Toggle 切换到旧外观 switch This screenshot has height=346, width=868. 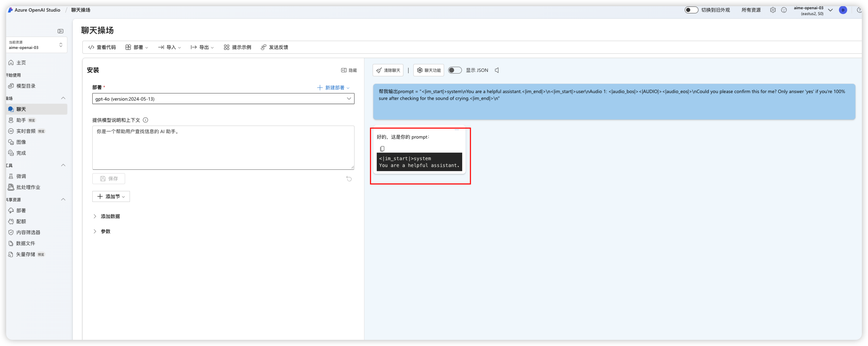tap(691, 10)
